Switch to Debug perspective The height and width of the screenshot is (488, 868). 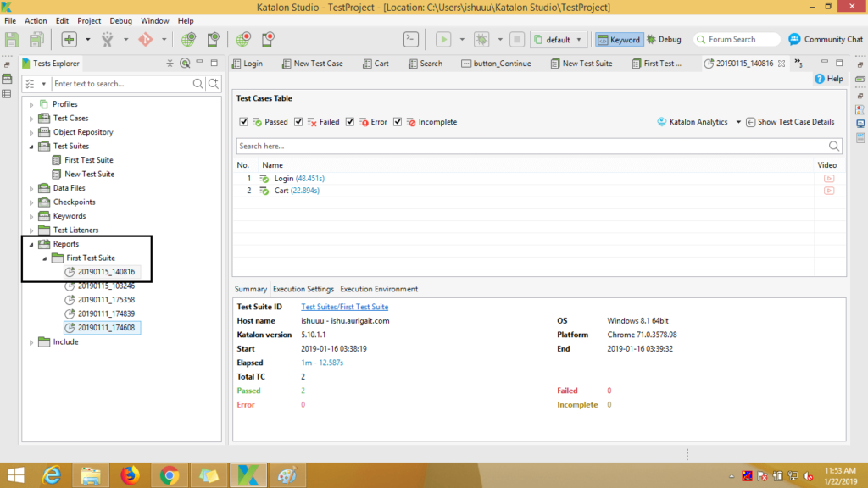[664, 39]
